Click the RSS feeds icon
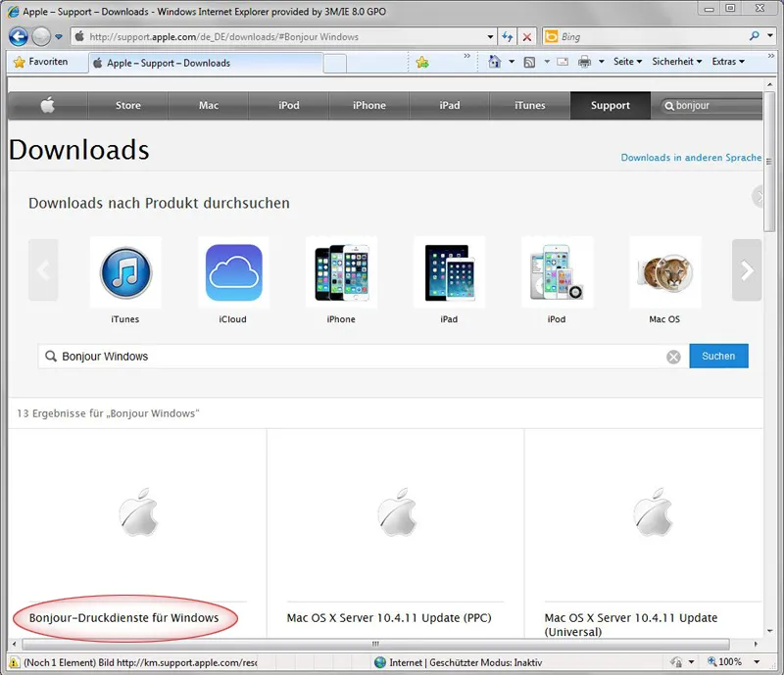The height and width of the screenshot is (675, 784). [x=529, y=62]
